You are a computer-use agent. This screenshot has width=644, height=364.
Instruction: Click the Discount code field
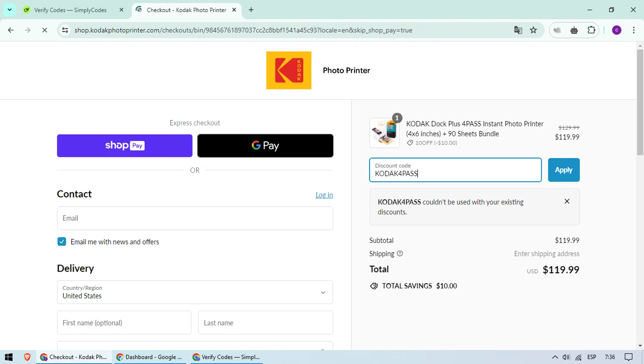456,170
